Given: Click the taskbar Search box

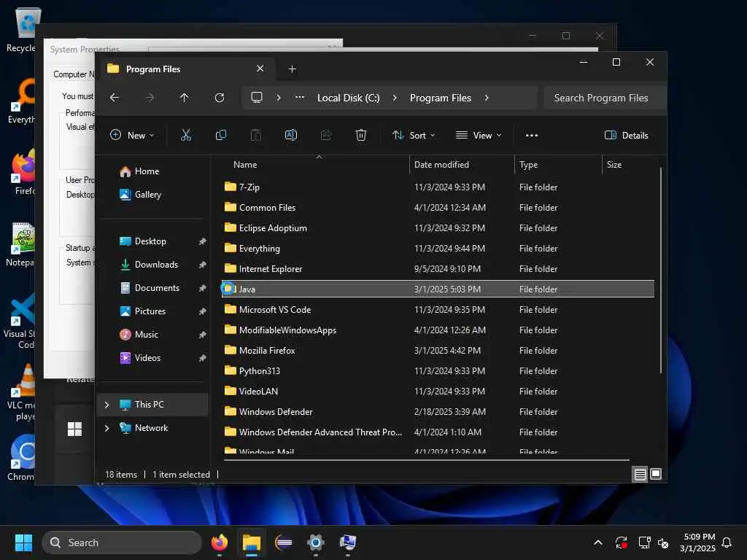Looking at the screenshot, I should click(122, 542).
